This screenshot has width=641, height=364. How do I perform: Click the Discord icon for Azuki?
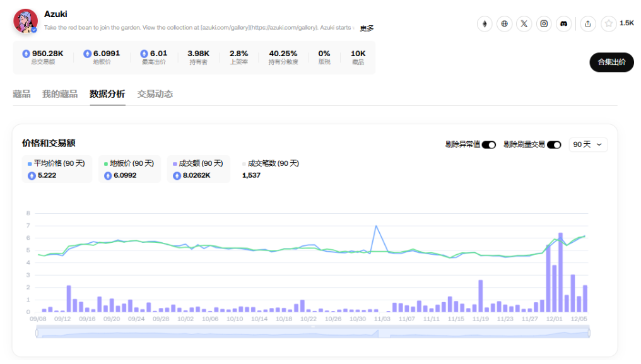[563, 23]
